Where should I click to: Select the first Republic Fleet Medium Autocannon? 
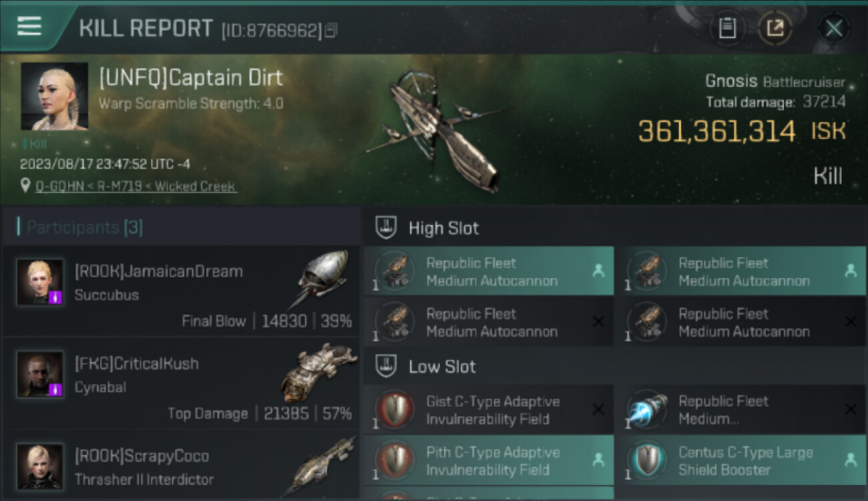pyautogui.click(x=489, y=271)
